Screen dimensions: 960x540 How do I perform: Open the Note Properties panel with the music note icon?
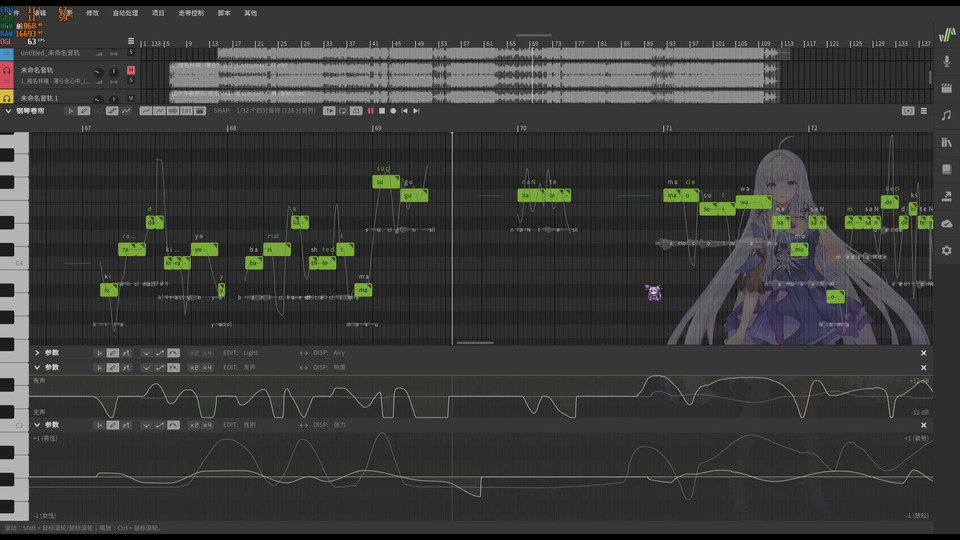947,115
